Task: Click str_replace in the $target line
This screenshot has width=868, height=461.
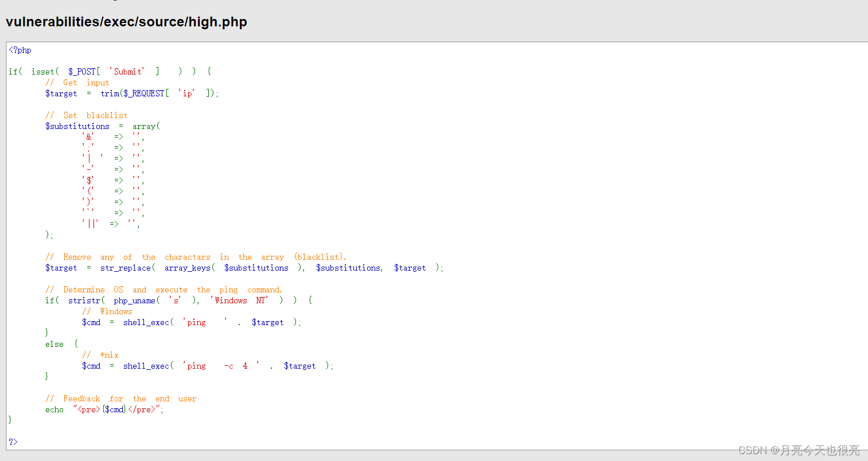Action: 126,268
